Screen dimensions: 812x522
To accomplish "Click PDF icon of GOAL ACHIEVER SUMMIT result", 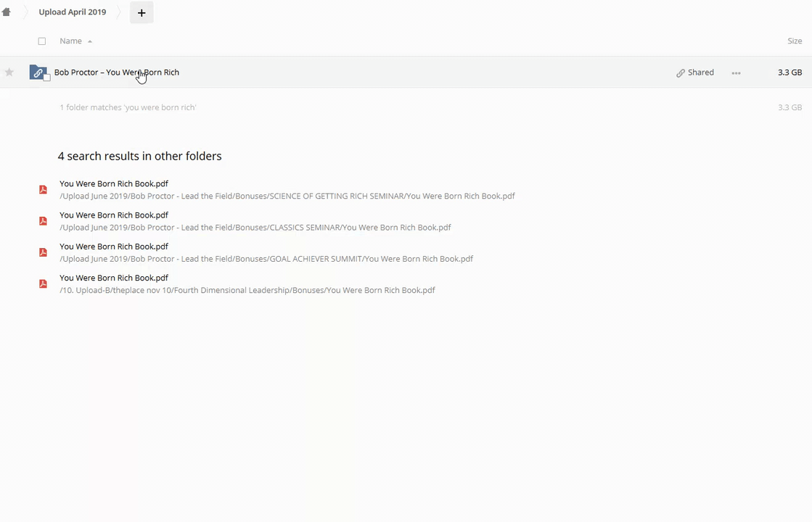I will [x=43, y=252].
